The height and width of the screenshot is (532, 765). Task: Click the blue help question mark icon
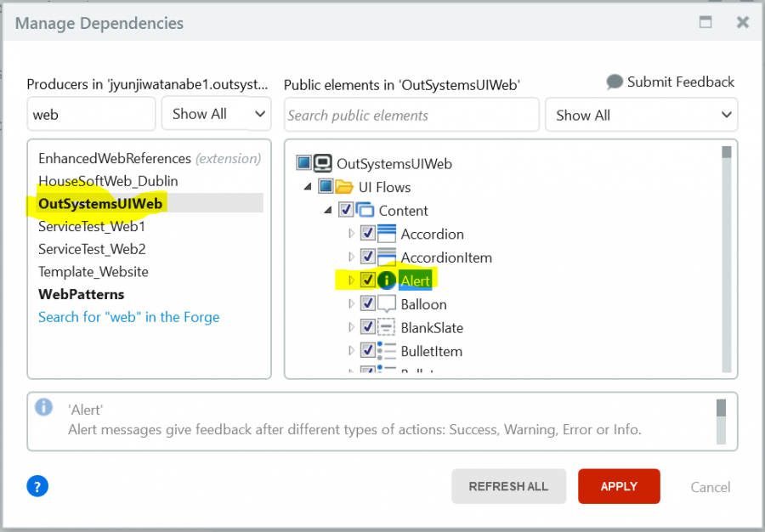(37, 485)
